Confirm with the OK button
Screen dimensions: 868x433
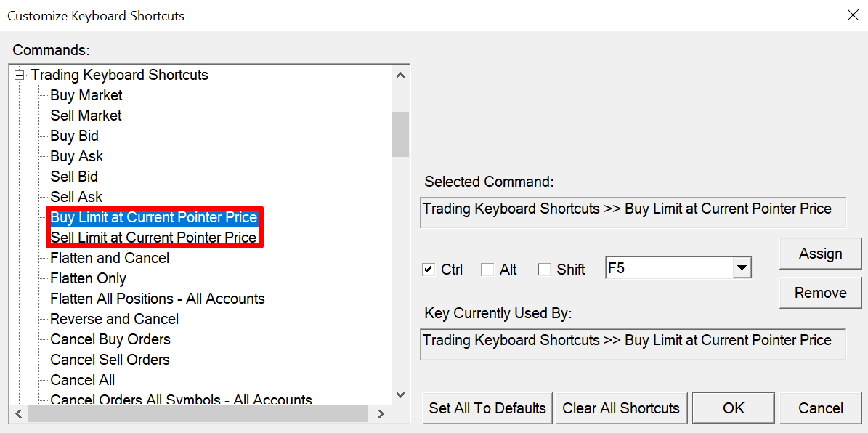tap(734, 408)
